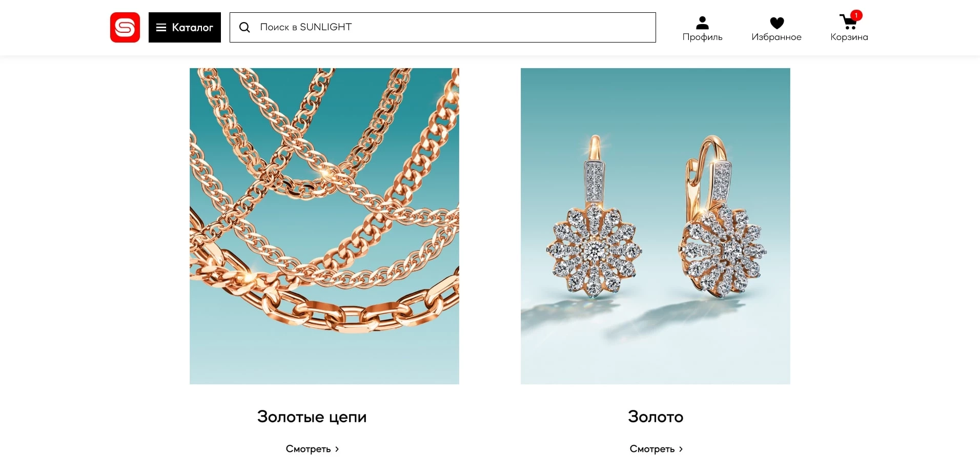This screenshot has width=980, height=475.
Task: Open the Корзина shopping cart icon
Action: (847, 23)
